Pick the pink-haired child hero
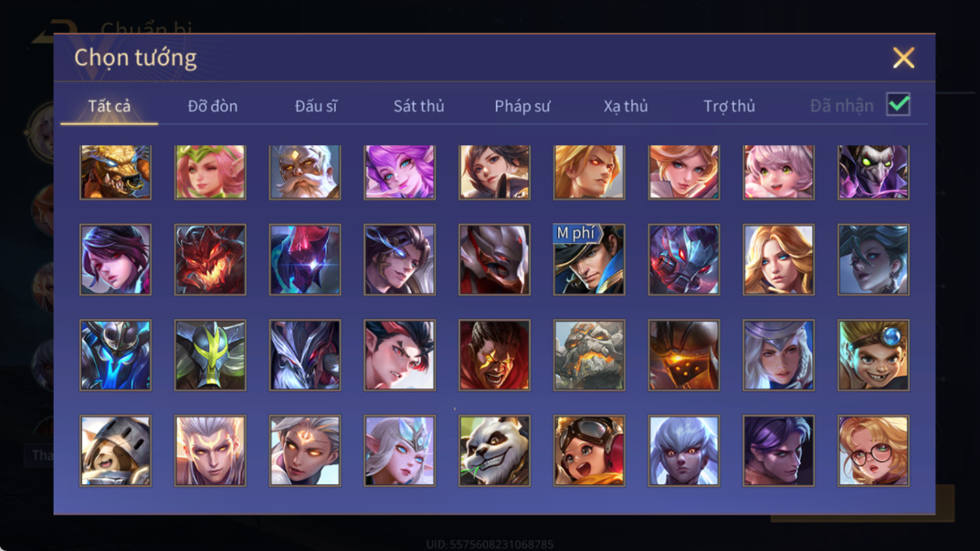 (778, 172)
